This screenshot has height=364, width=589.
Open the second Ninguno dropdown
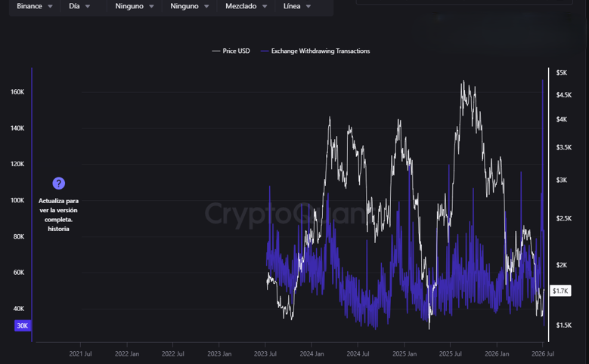coord(189,6)
